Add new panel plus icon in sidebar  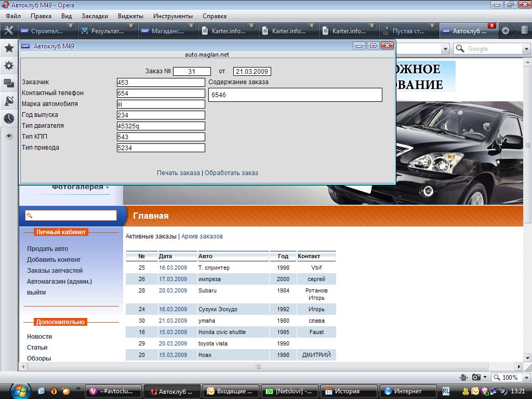pos(9,136)
